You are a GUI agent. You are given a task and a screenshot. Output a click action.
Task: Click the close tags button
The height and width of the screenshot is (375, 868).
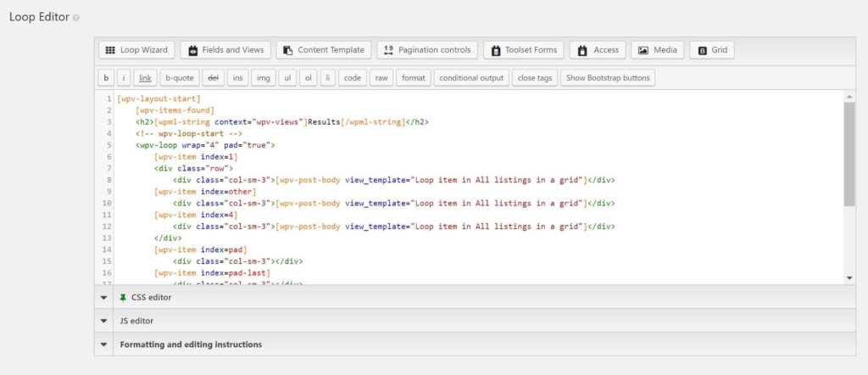coord(535,78)
